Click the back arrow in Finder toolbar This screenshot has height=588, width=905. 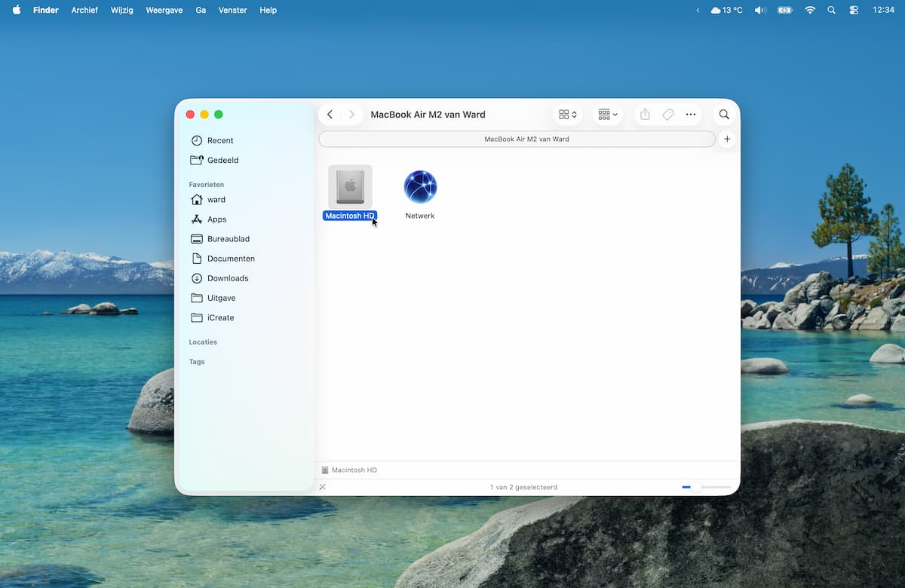pyautogui.click(x=330, y=115)
